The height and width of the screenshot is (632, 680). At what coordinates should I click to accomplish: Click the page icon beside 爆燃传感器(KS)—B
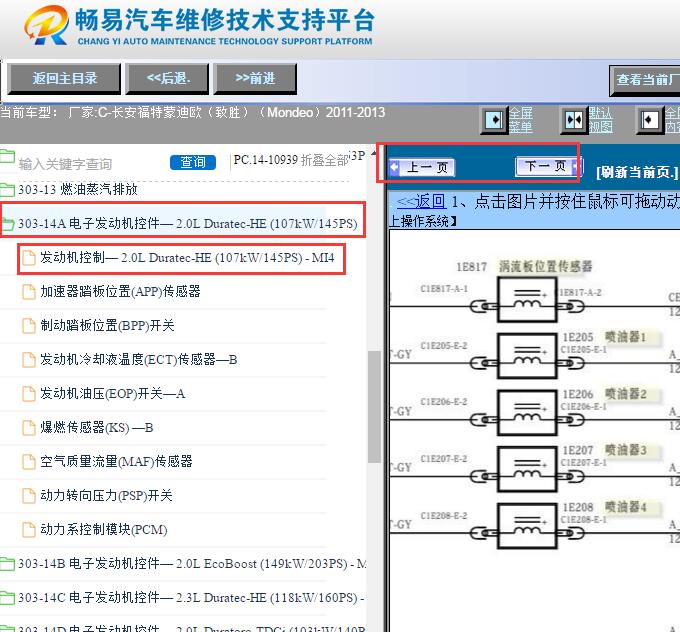point(29,428)
